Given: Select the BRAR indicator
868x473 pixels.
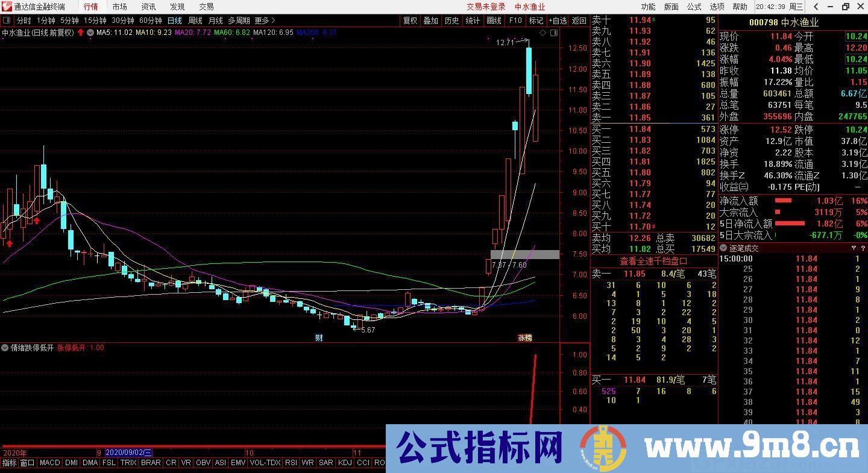Looking at the screenshot, I should tap(151, 463).
